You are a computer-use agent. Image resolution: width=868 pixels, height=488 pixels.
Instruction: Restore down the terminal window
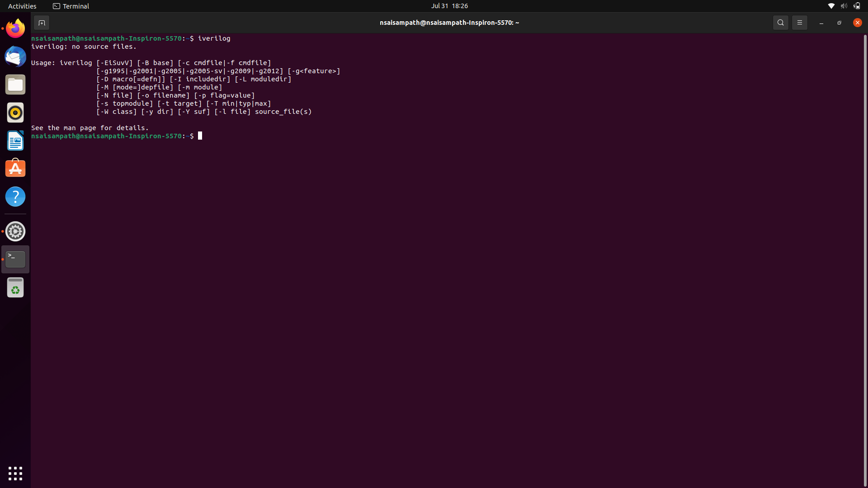[839, 23]
